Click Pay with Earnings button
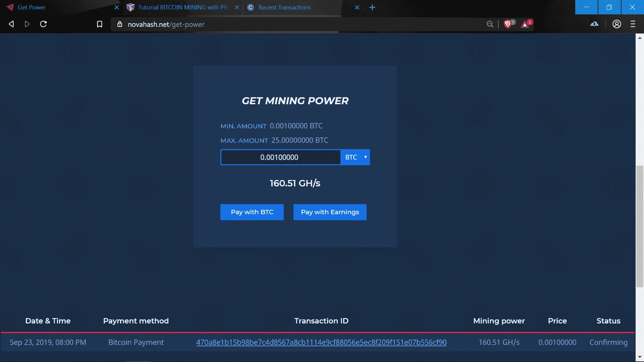 click(330, 212)
